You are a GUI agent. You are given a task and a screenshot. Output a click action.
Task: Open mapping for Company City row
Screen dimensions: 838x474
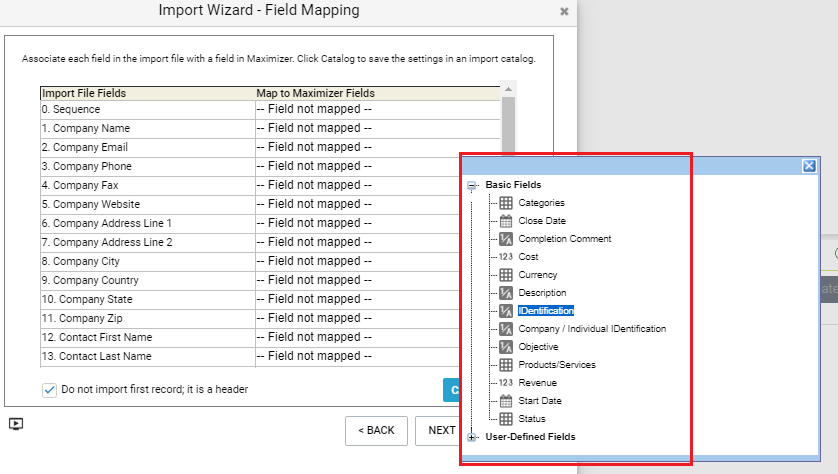358,261
